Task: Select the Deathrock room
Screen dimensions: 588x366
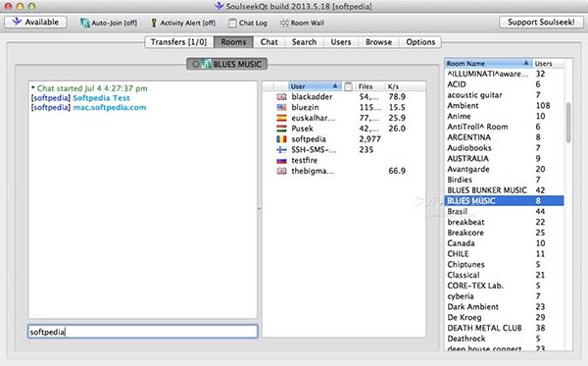Action: [504, 339]
